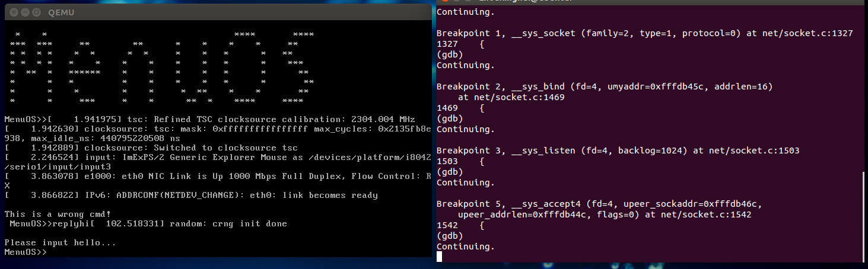Click the bottom MenuOS>> prompt in QEMU
The width and height of the screenshot is (868, 269).
pos(25,252)
